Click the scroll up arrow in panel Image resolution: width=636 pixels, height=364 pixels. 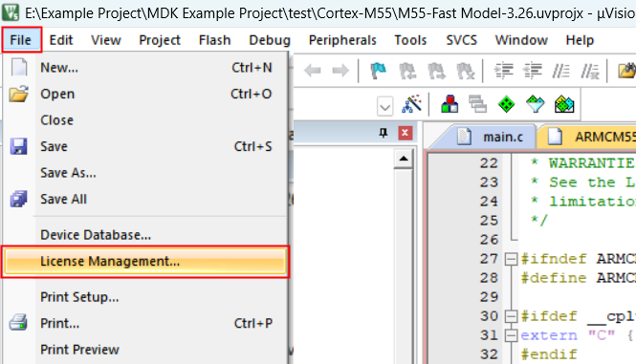(x=404, y=159)
